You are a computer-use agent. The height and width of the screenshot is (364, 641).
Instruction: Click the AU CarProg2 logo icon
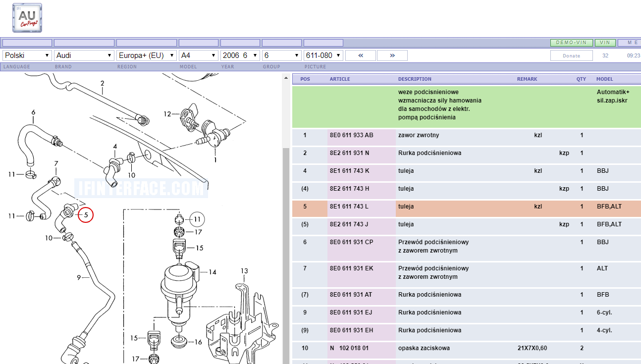(27, 18)
